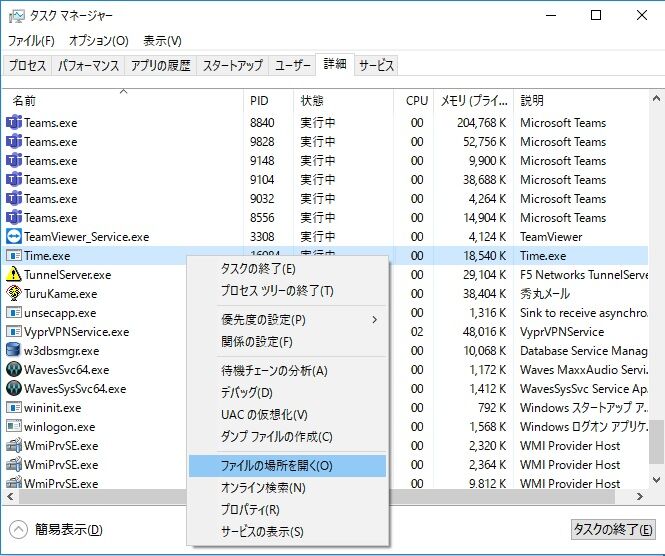The image size is (665, 556).
Task: Click the TunnelServer.exe warning icon
Action: 14,274
